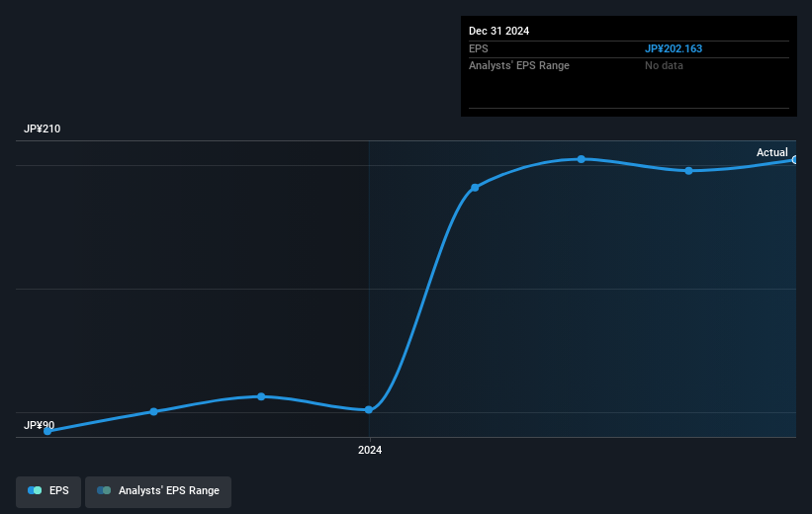The image size is (812, 514).
Task: Click the 'Actual' label on the chart
Action: point(771,152)
